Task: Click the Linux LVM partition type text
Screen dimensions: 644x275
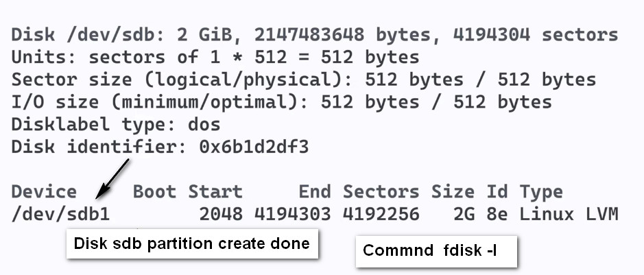Action: (569, 214)
